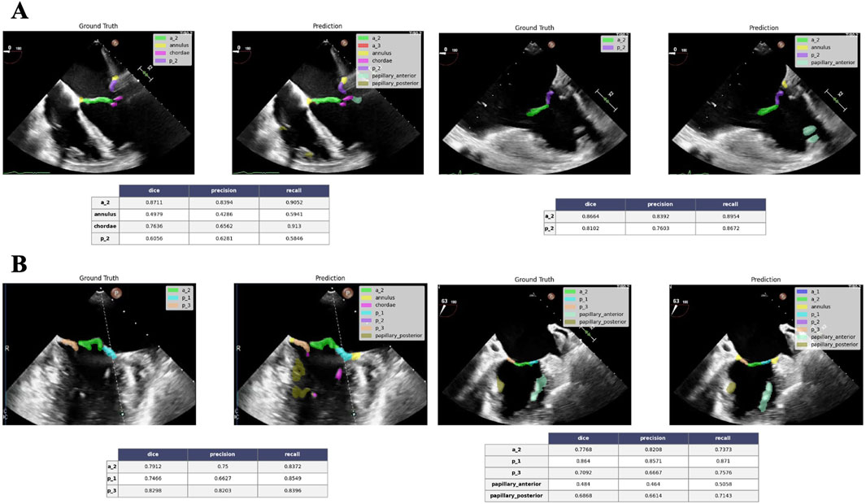The image size is (866, 504).
Task: Click the recall header in the p_1 table
Action: [292, 454]
